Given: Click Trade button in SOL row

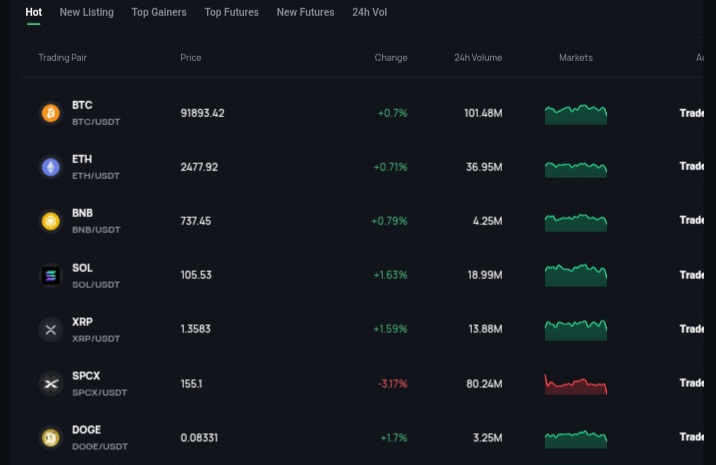Looking at the screenshot, I should pos(691,275).
